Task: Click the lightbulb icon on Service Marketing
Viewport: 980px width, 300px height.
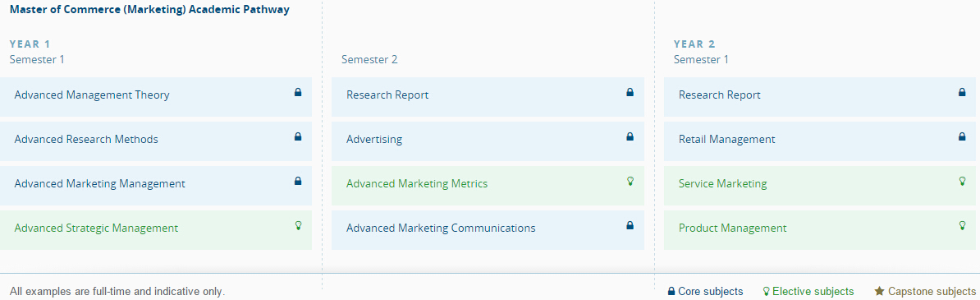Action: [x=962, y=181]
